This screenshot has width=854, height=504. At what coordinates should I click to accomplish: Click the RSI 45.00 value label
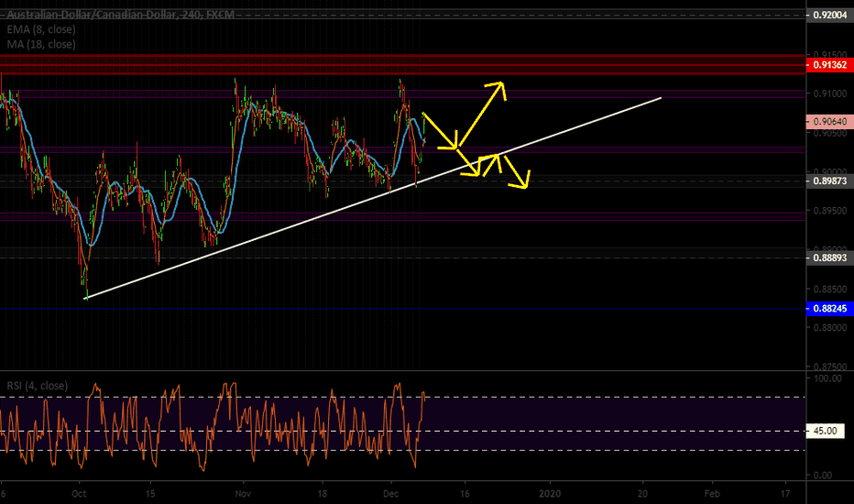point(826,432)
